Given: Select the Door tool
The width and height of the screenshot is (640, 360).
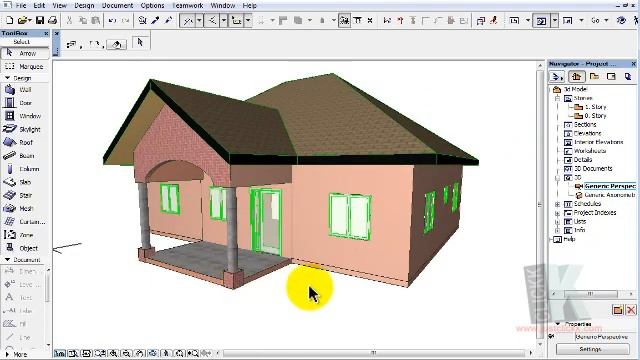Looking at the screenshot, I should 24,103.
